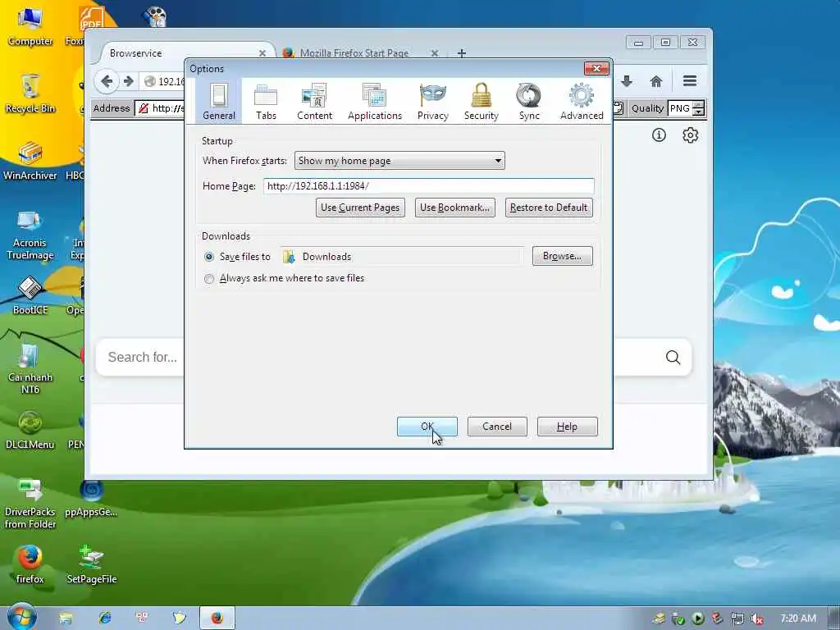
Task: Go to Firefox home icon
Action: coord(656,81)
